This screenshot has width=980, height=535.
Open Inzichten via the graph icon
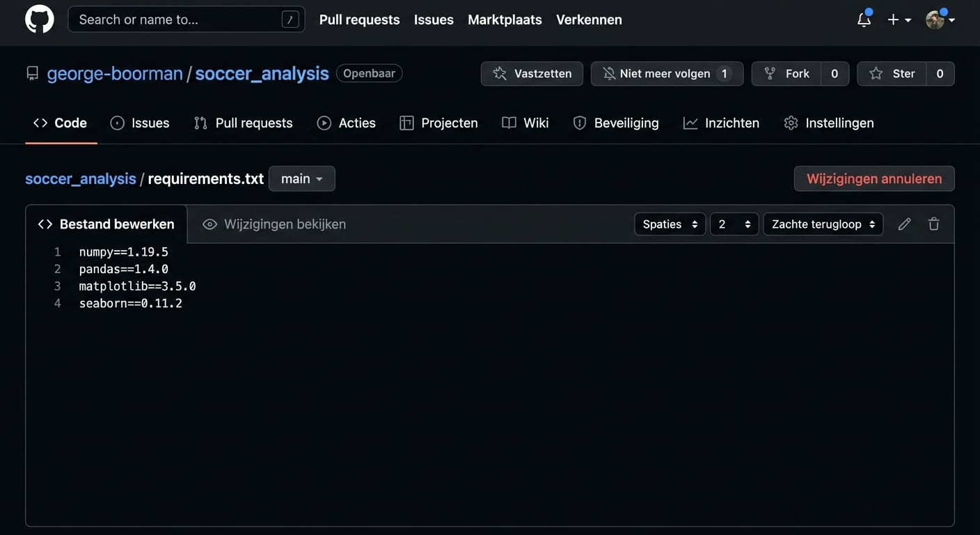pos(690,123)
